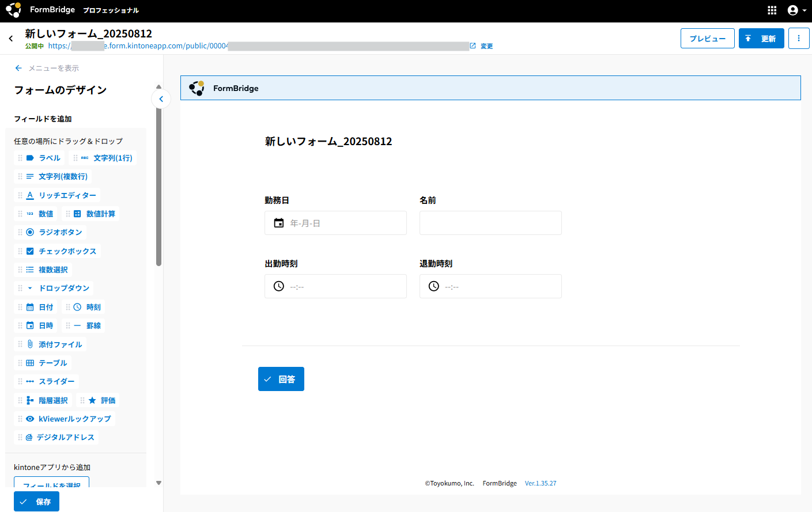Click the 更新 button
Viewport: 812px width, 512px height.
(x=761, y=39)
